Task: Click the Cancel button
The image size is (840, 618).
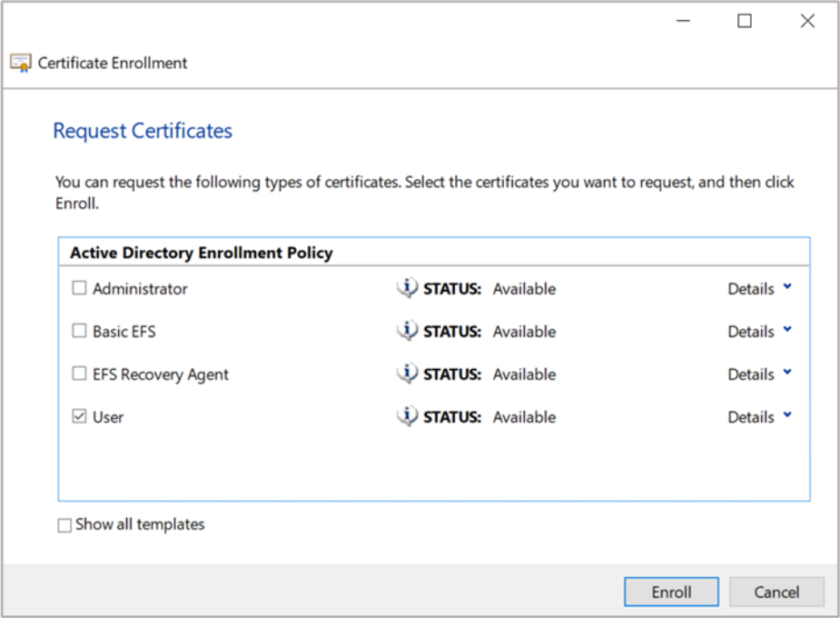Action: (776, 592)
